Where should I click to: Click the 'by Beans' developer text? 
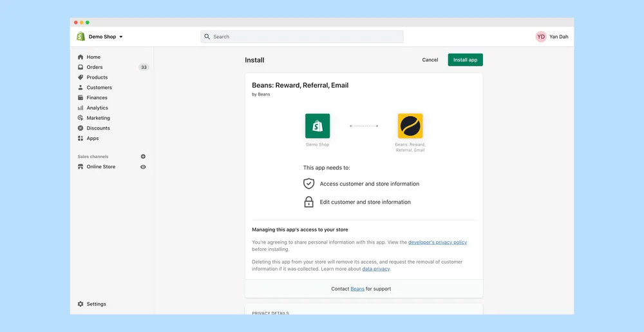261,94
